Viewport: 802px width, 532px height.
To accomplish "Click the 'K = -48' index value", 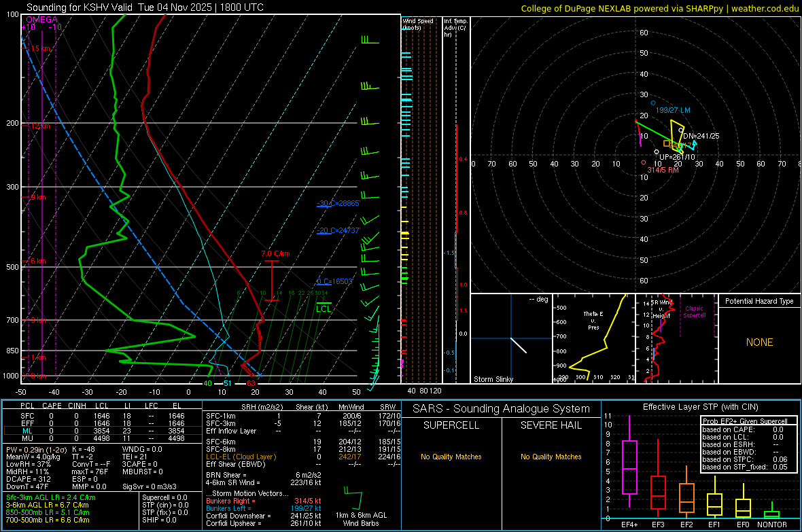I will tap(84, 450).
